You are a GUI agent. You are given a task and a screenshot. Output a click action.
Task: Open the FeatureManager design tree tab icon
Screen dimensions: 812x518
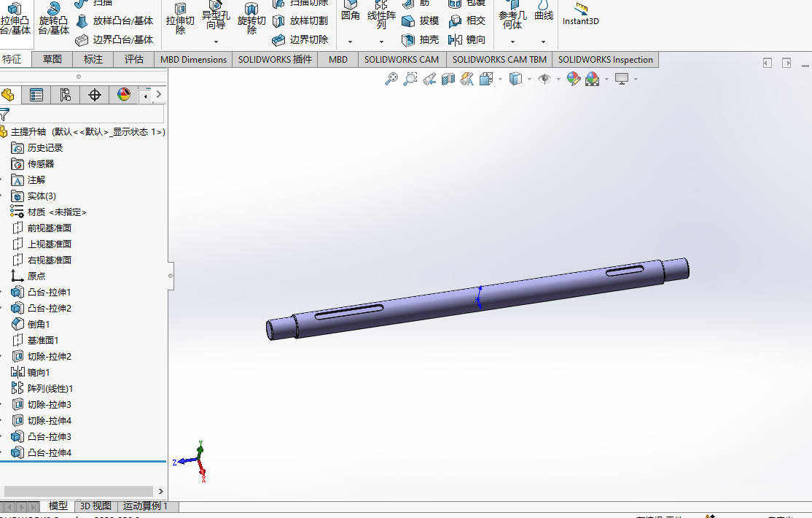point(8,95)
